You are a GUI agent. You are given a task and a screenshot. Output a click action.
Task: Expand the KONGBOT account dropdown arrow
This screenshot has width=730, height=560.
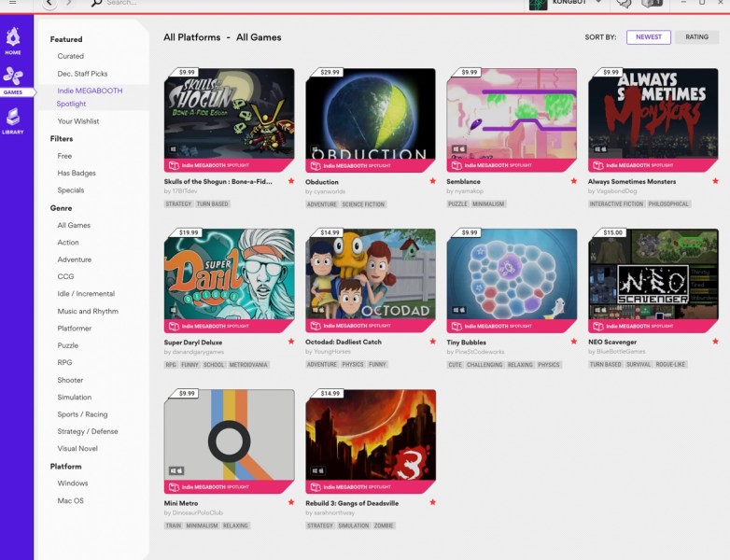(x=598, y=2)
